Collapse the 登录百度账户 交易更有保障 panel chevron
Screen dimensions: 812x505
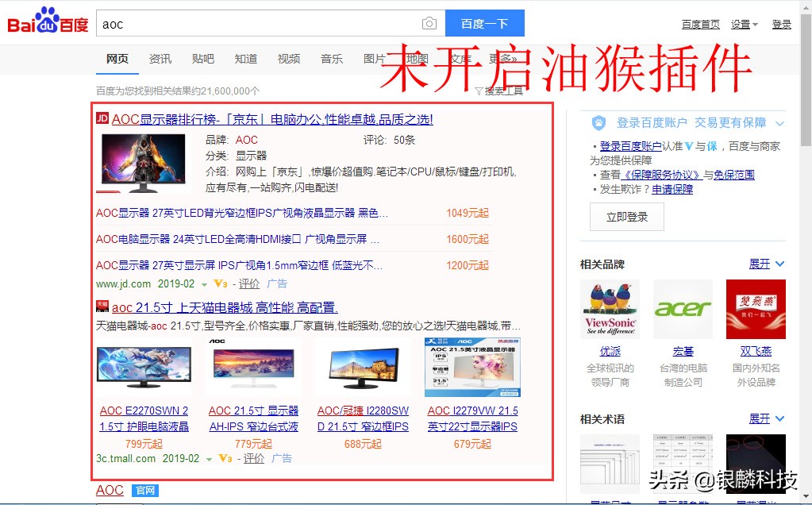click(x=779, y=123)
